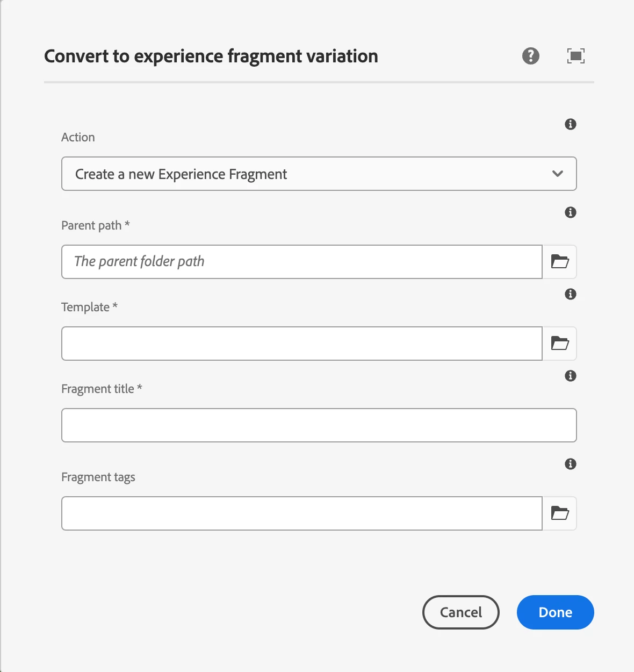
Task: Click the dialog title heading text
Action: [211, 56]
